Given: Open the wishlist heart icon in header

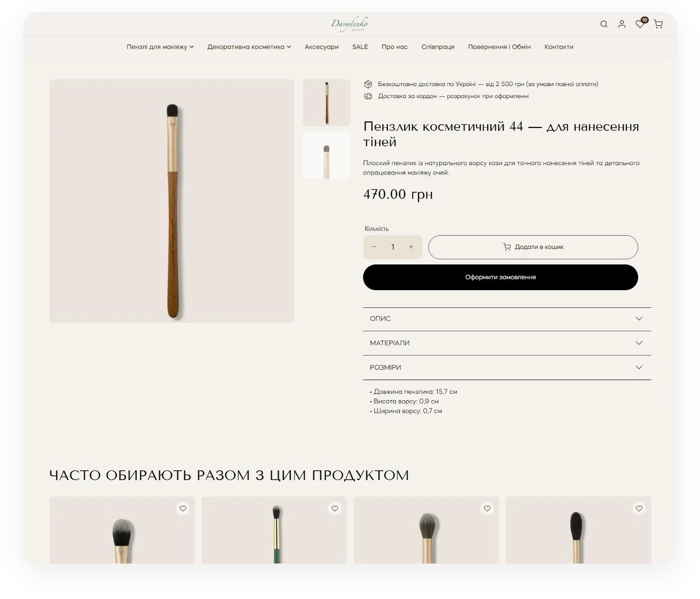Looking at the screenshot, I should [640, 24].
